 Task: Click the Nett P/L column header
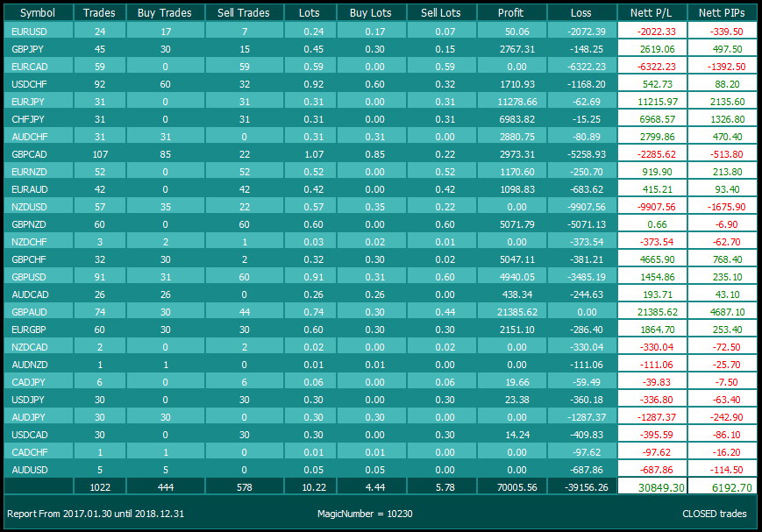tap(652, 12)
